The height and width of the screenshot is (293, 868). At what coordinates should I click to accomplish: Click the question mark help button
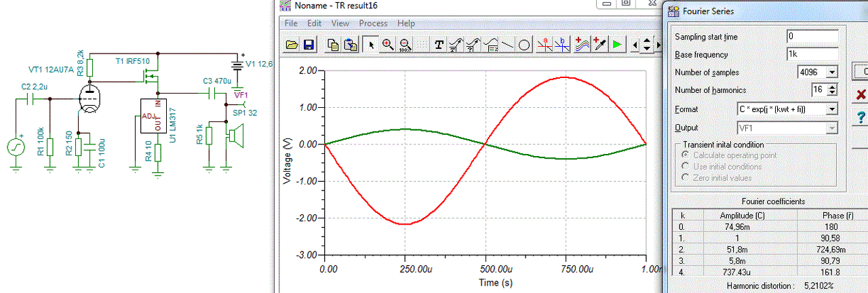point(861,117)
